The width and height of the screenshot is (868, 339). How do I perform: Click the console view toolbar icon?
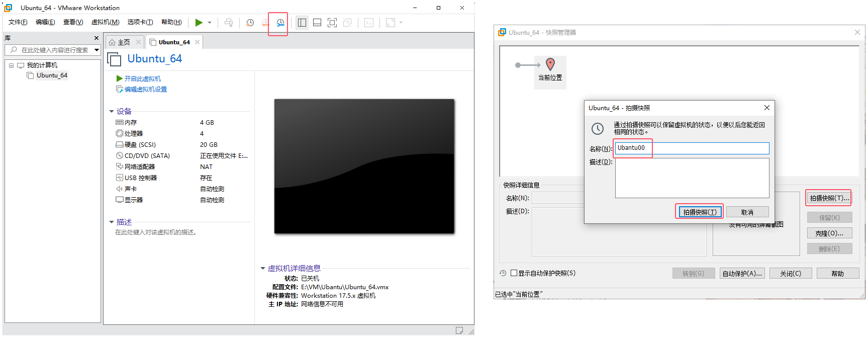(x=369, y=23)
